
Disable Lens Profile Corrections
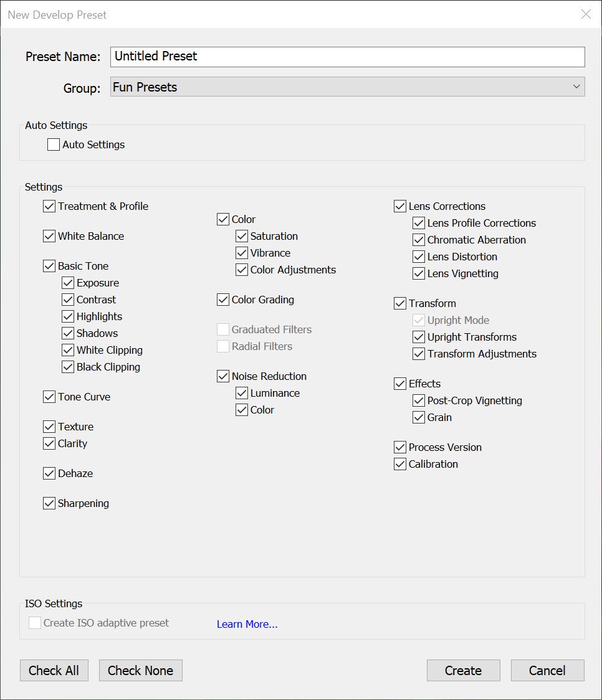pyautogui.click(x=418, y=223)
